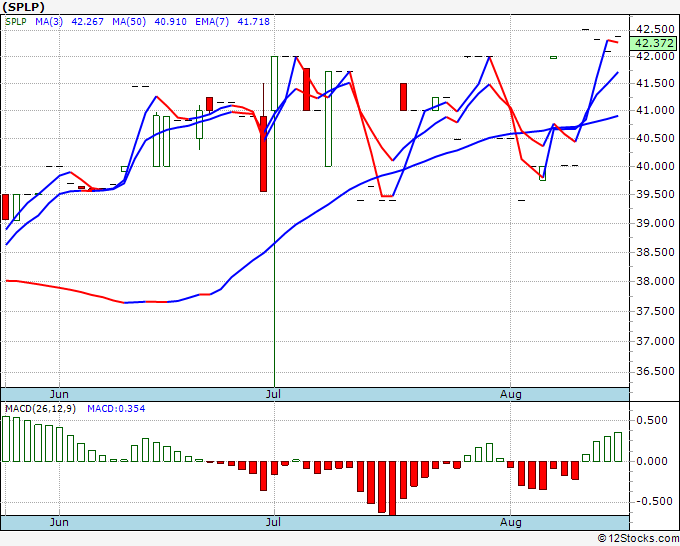Click the 41.000 price axis label

click(x=655, y=111)
